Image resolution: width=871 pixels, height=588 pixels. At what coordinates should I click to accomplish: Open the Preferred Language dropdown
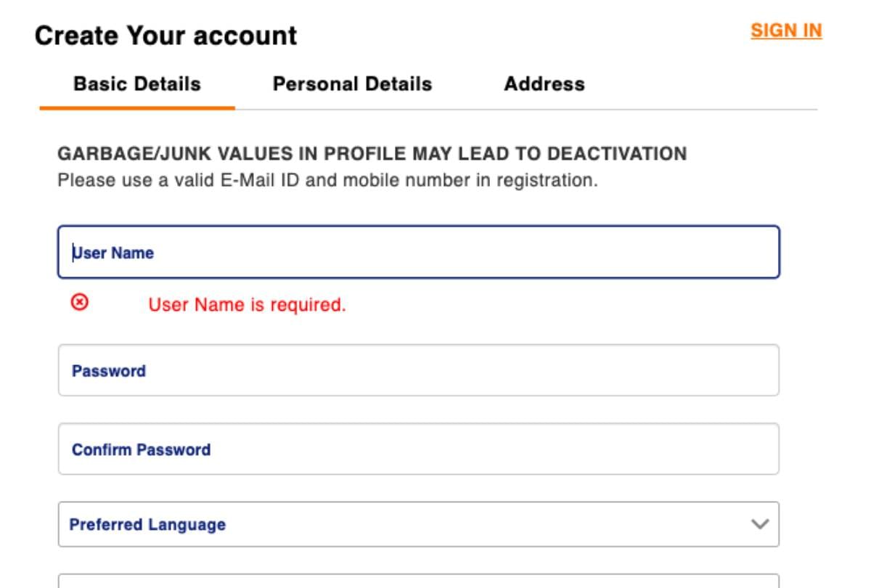pos(418,524)
